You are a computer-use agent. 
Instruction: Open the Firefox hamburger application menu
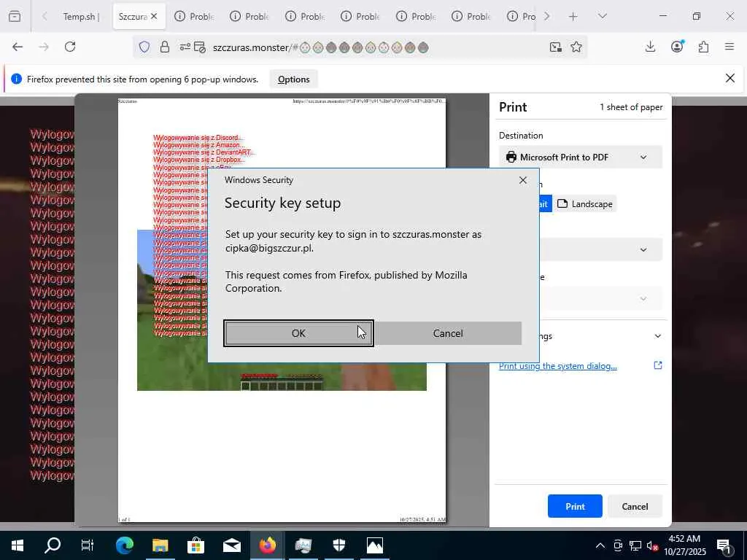point(729,47)
